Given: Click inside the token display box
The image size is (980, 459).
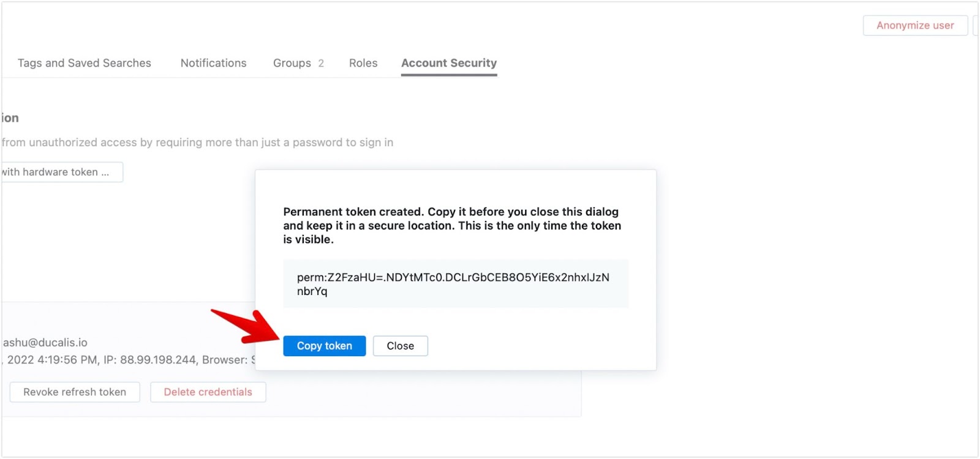Looking at the screenshot, I should 456,284.
